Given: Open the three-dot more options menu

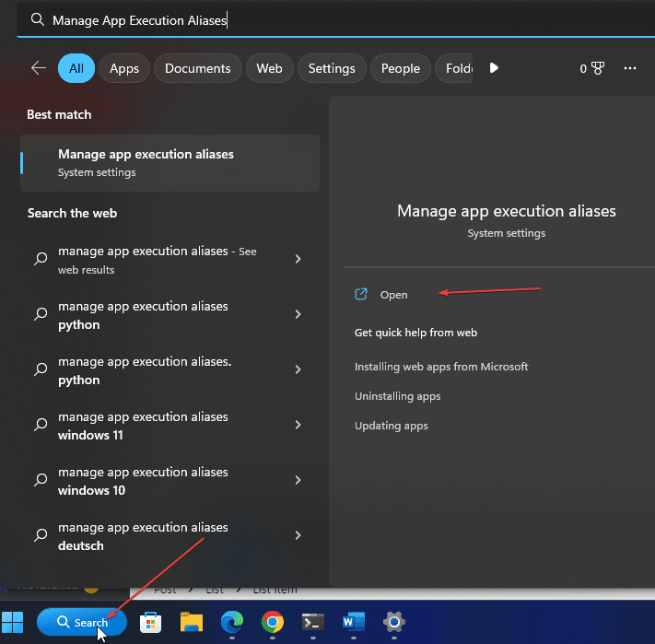Looking at the screenshot, I should 630,68.
